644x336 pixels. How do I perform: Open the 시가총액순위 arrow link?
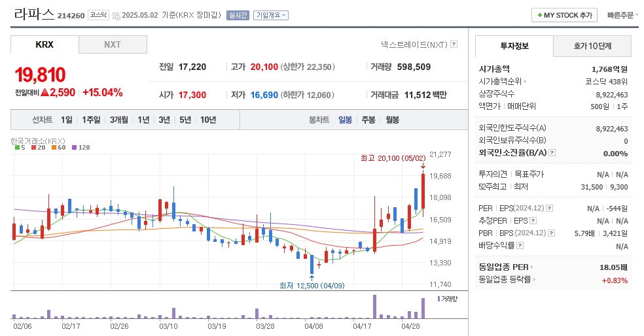525,82
